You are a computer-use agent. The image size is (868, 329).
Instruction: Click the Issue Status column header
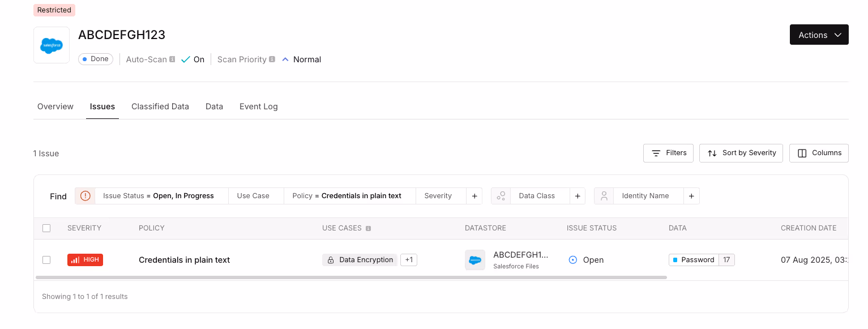pyautogui.click(x=592, y=228)
